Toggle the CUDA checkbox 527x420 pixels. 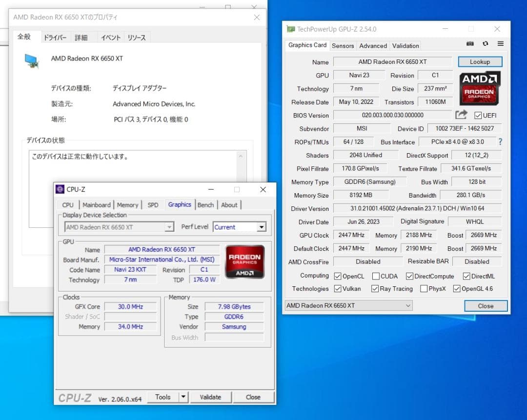point(376,276)
